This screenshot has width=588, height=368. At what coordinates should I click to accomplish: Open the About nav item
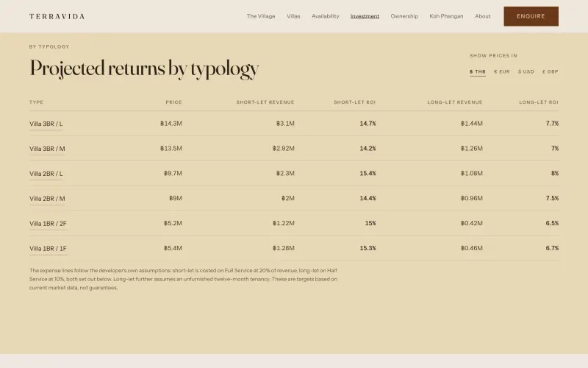click(x=483, y=16)
